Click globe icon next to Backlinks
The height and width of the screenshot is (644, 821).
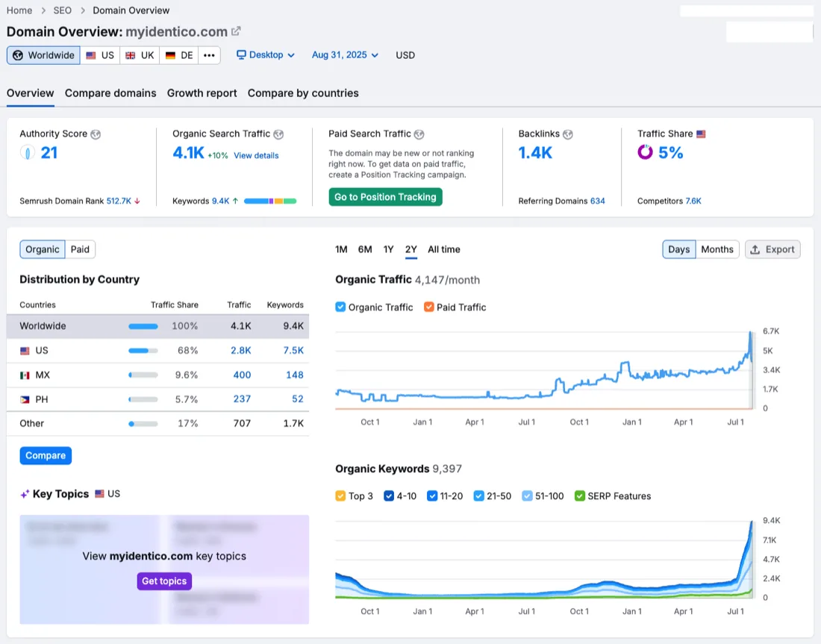[x=567, y=134]
